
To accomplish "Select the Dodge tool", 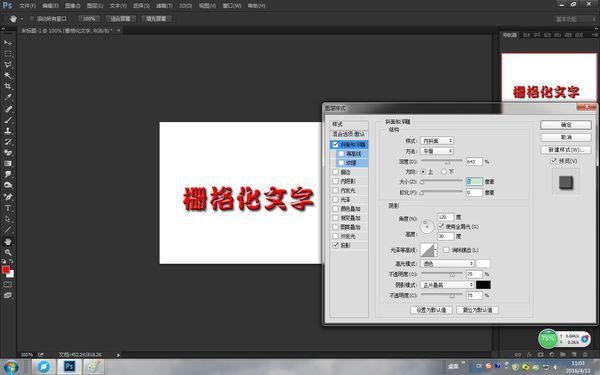I will [x=8, y=185].
